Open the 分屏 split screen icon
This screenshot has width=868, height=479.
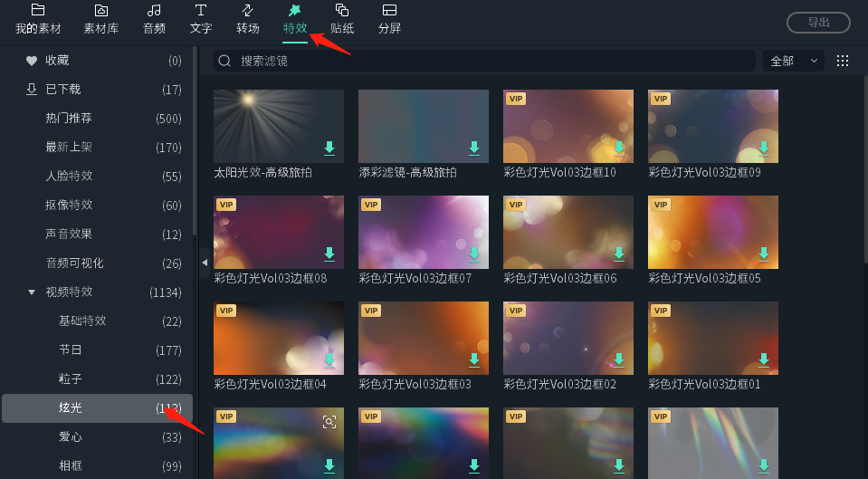(389, 10)
